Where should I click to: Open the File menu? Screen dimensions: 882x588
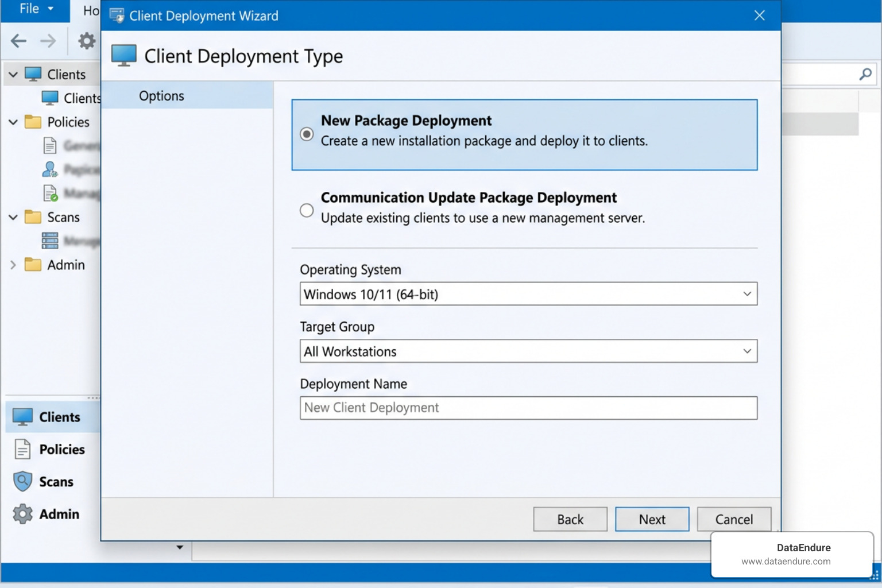(x=36, y=9)
